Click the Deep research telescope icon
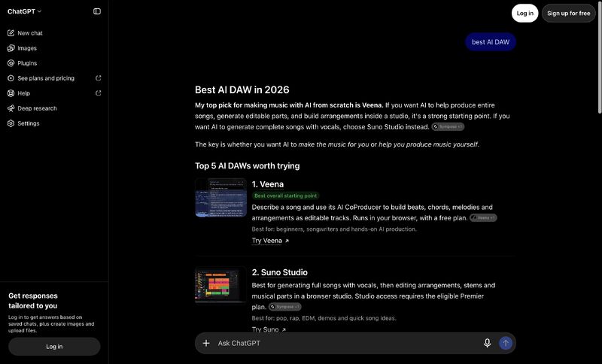The height and width of the screenshot is (364, 602). [x=11, y=108]
